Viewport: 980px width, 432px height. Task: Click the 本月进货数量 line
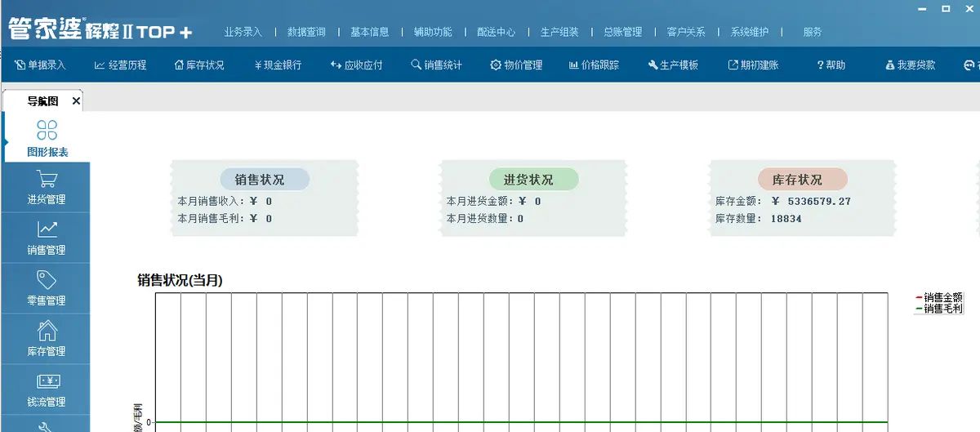pyautogui.click(x=485, y=219)
